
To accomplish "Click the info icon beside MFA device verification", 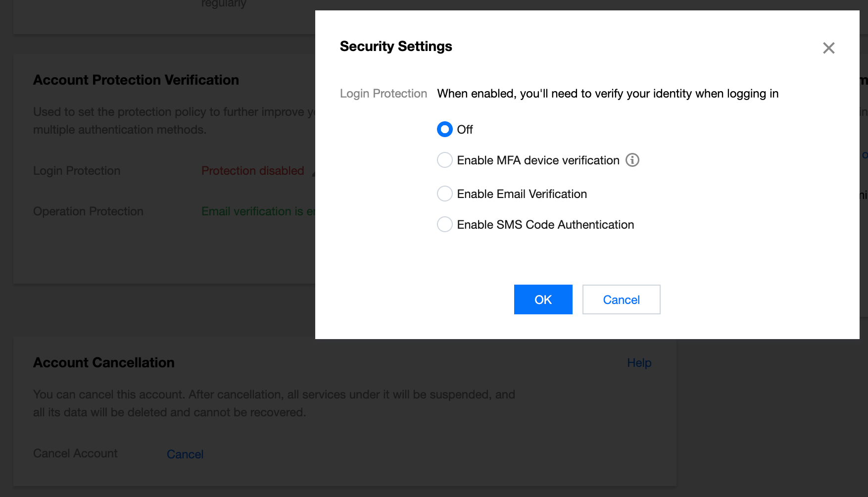I will click(x=632, y=160).
